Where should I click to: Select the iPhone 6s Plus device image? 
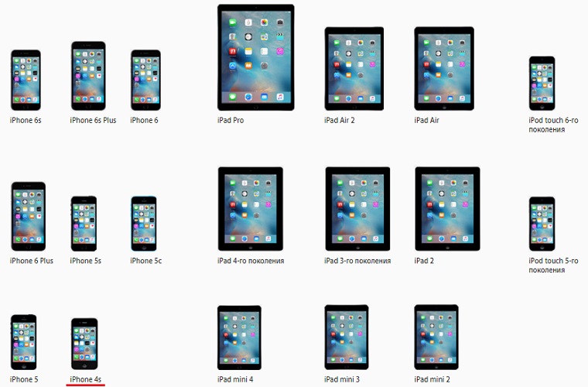tap(88, 76)
